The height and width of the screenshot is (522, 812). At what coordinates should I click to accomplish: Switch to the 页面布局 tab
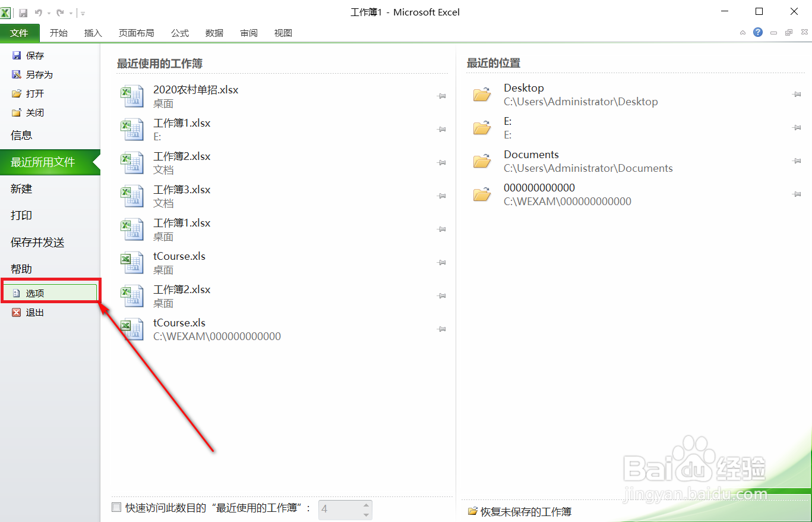tap(136, 33)
